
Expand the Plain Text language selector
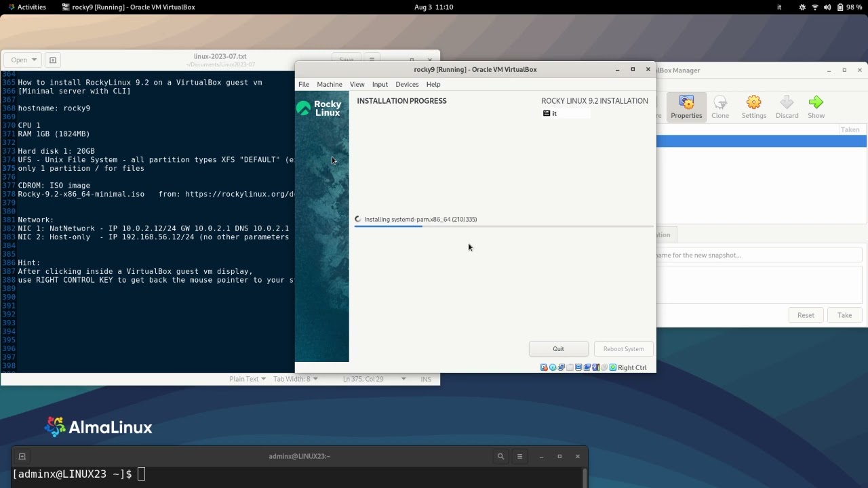click(x=248, y=379)
